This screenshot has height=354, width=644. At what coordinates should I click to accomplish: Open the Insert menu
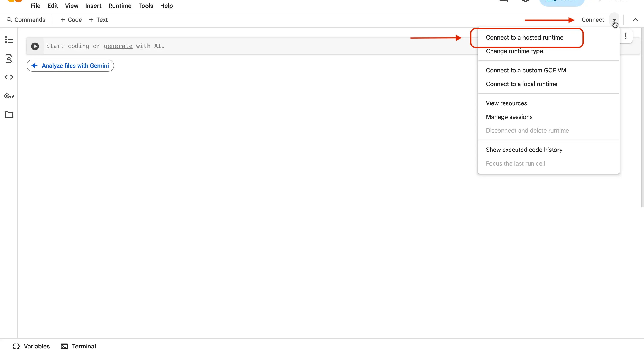tap(93, 6)
